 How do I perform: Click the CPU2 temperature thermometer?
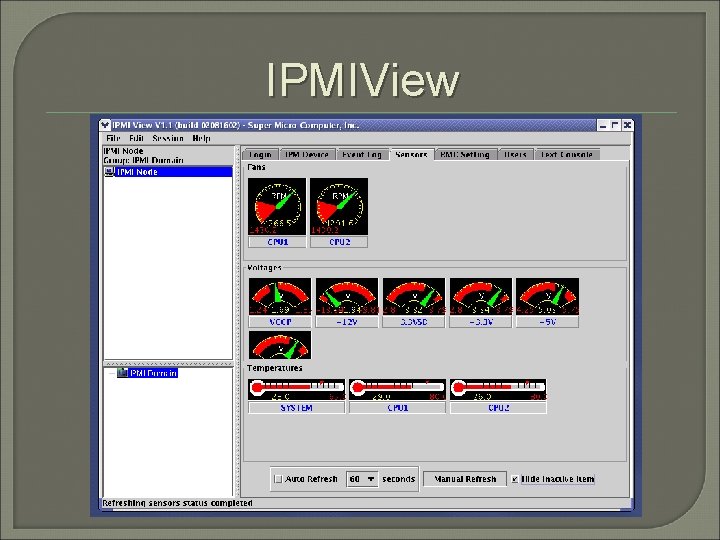point(498,389)
